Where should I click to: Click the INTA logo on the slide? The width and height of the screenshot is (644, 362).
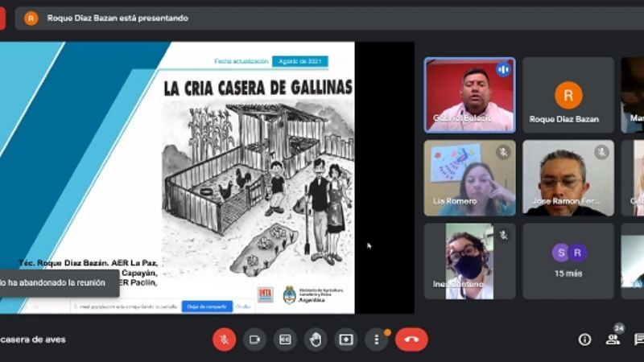point(266,294)
